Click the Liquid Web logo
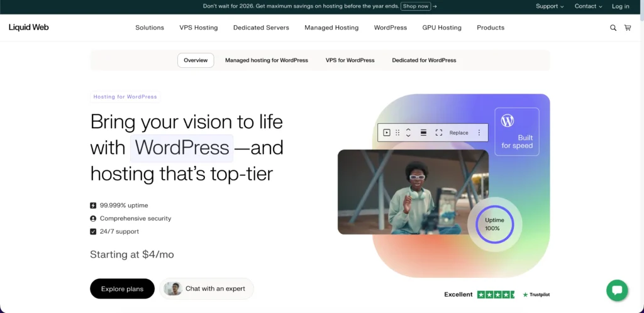Viewport: 644px width, 313px height. point(29,28)
